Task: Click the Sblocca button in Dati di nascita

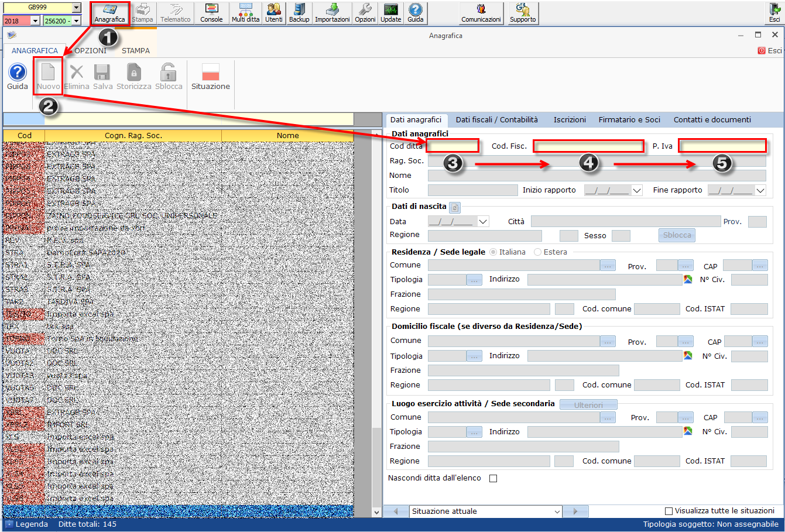Action: [677, 235]
